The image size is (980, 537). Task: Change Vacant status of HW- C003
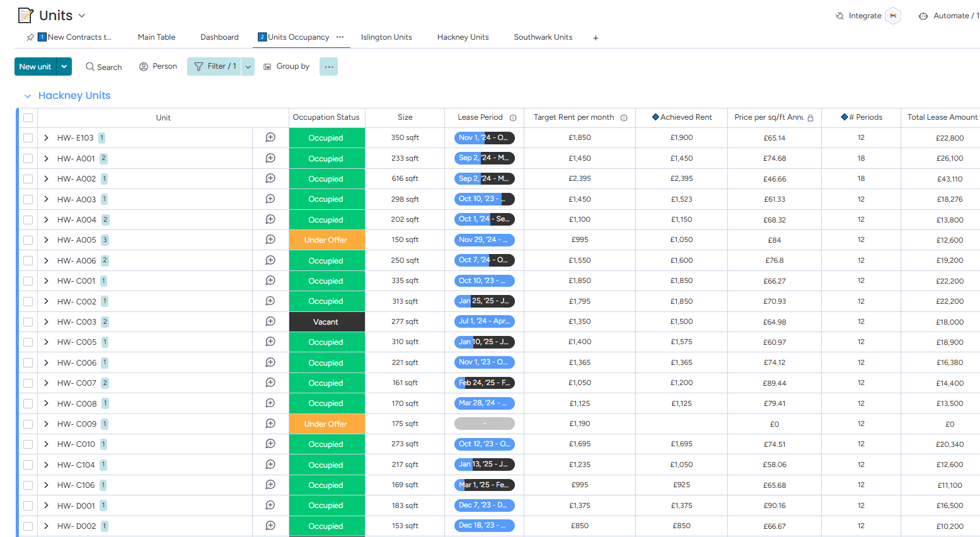[326, 322]
